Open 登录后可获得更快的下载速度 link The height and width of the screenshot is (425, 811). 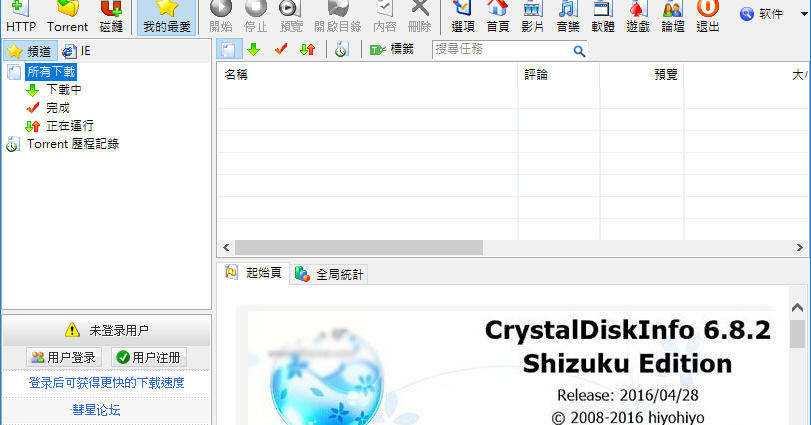click(x=107, y=383)
